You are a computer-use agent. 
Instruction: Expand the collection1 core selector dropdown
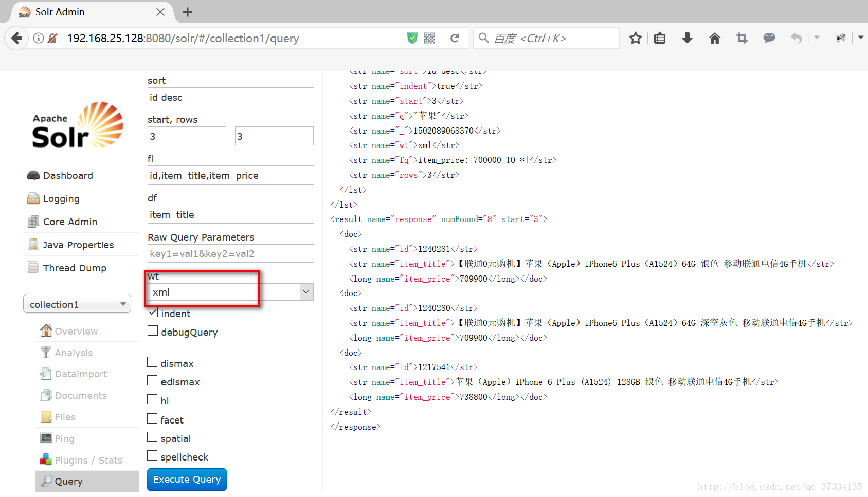pyautogui.click(x=77, y=304)
